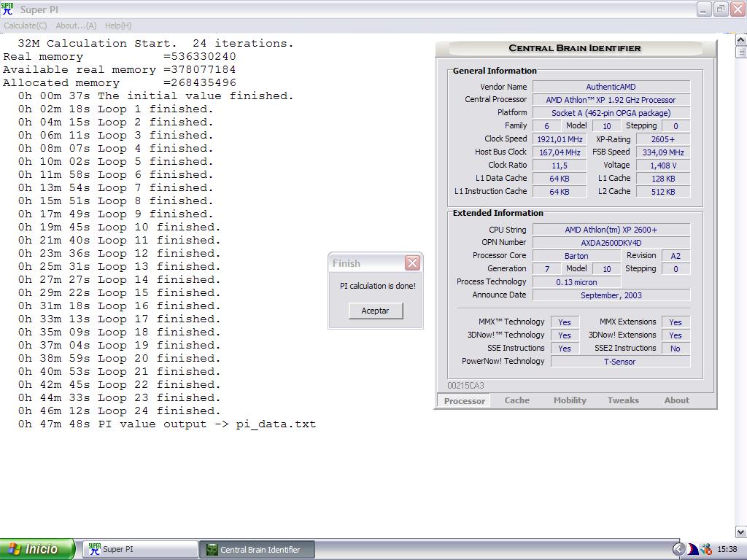Open the Help(H) menu
This screenshot has width=747, height=560.
118,26
